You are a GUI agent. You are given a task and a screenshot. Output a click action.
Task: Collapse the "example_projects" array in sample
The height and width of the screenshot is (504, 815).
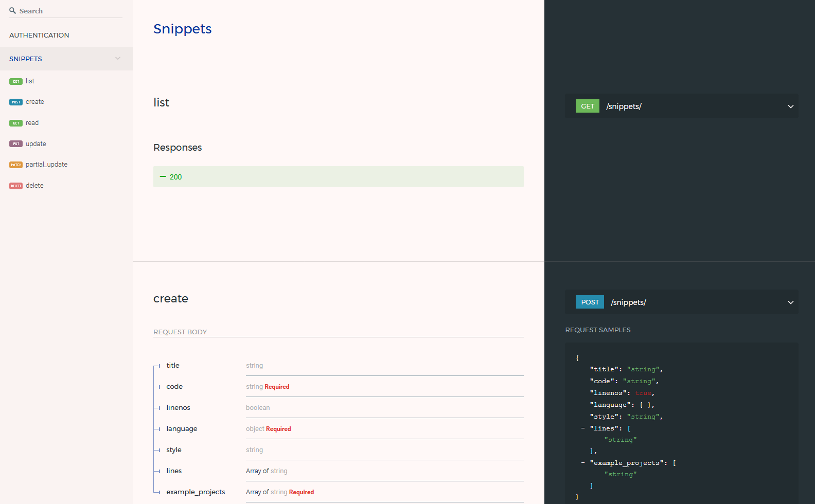[x=583, y=463]
